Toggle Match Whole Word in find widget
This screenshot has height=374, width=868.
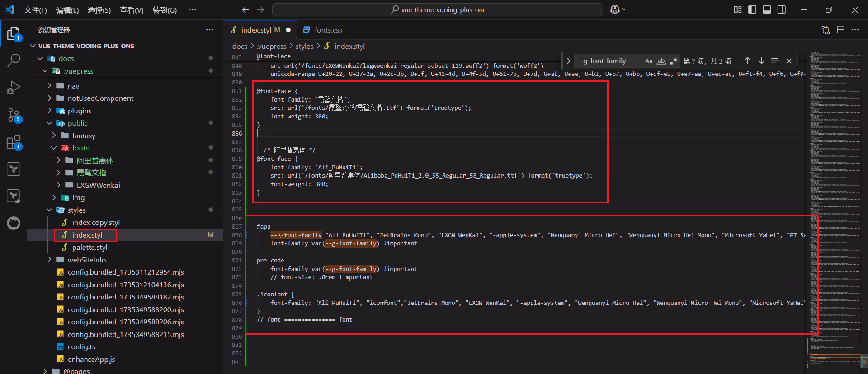(x=661, y=61)
